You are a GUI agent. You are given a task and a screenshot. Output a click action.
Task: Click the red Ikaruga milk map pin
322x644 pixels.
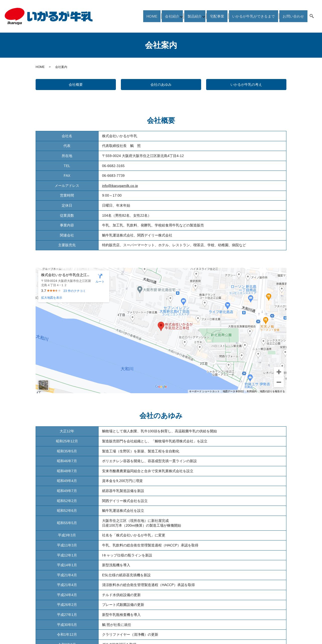(x=161, y=326)
